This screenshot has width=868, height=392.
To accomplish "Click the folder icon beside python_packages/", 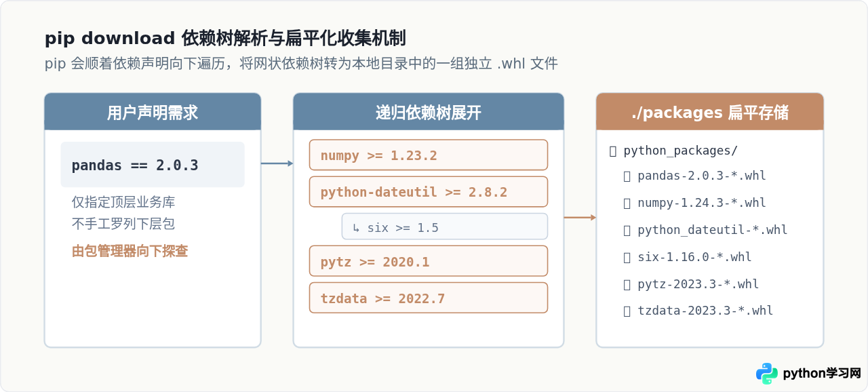I will click(x=613, y=151).
